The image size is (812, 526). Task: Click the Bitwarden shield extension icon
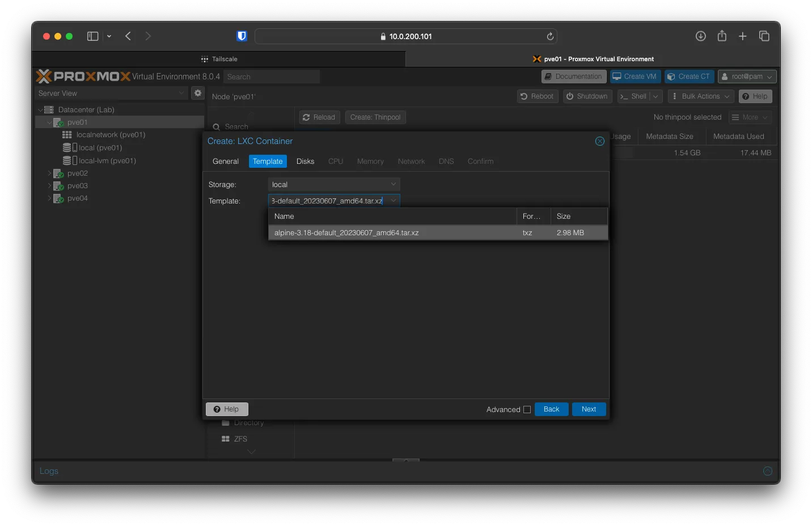[242, 36]
